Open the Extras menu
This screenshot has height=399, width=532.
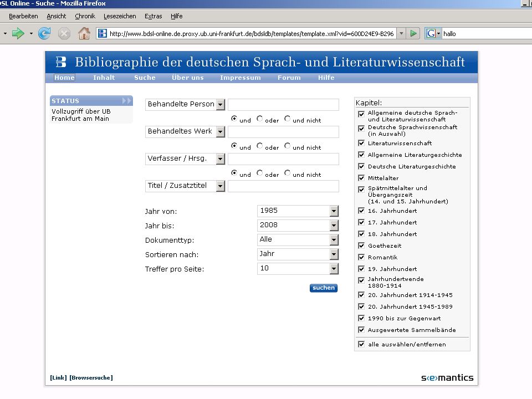click(154, 16)
